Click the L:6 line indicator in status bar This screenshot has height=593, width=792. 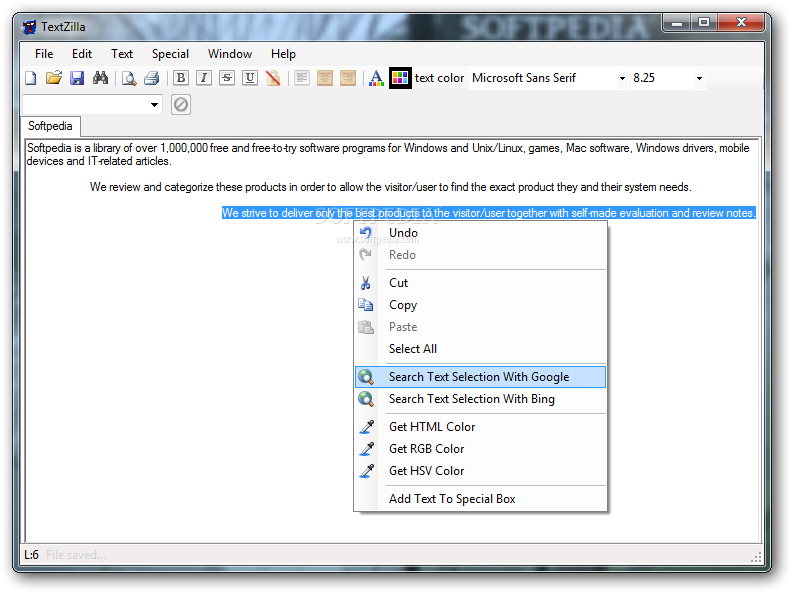click(x=31, y=555)
